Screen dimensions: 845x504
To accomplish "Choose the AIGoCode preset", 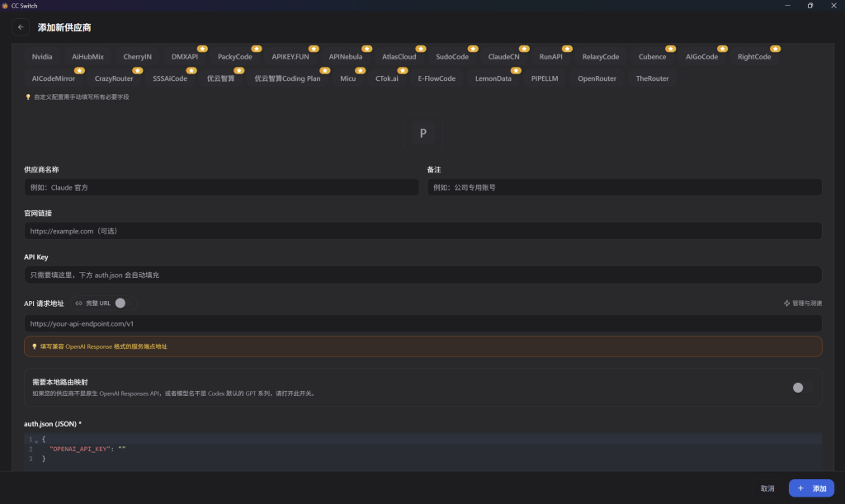I will 701,57.
